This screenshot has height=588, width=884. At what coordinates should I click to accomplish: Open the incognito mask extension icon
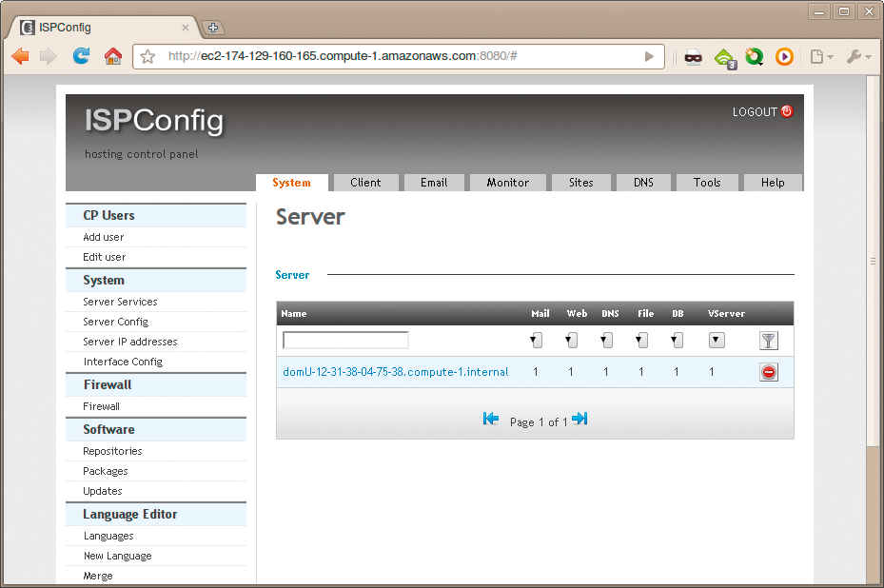pyautogui.click(x=693, y=56)
